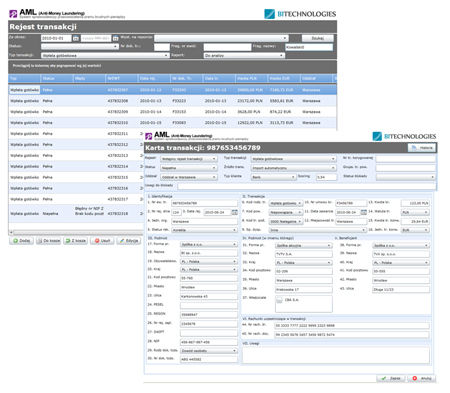Click the Kwota tr. field showing 123,00 PLN
This screenshot has width=450, height=393.
(415, 203)
